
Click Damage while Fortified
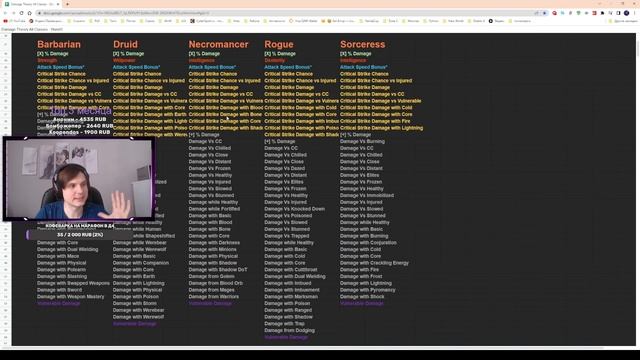[214, 209]
